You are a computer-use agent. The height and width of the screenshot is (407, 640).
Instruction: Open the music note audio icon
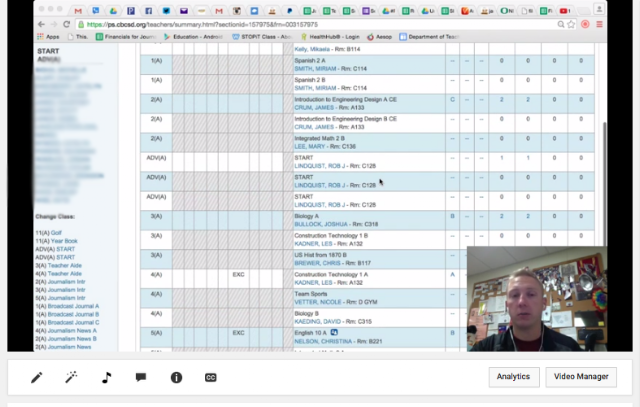click(107, 378)
